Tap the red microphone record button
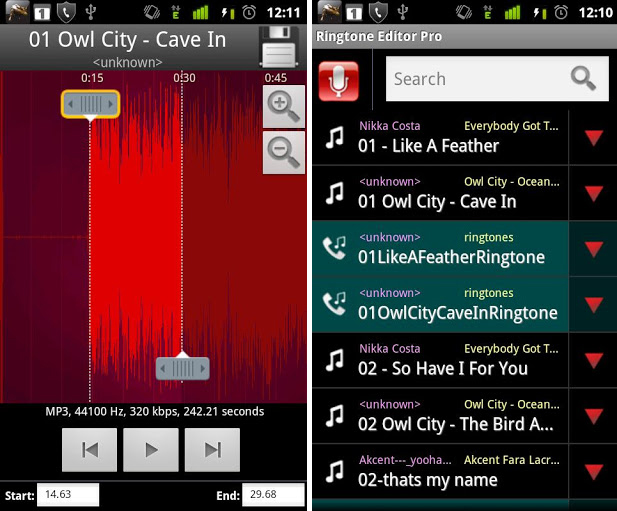 coord(338,81)
